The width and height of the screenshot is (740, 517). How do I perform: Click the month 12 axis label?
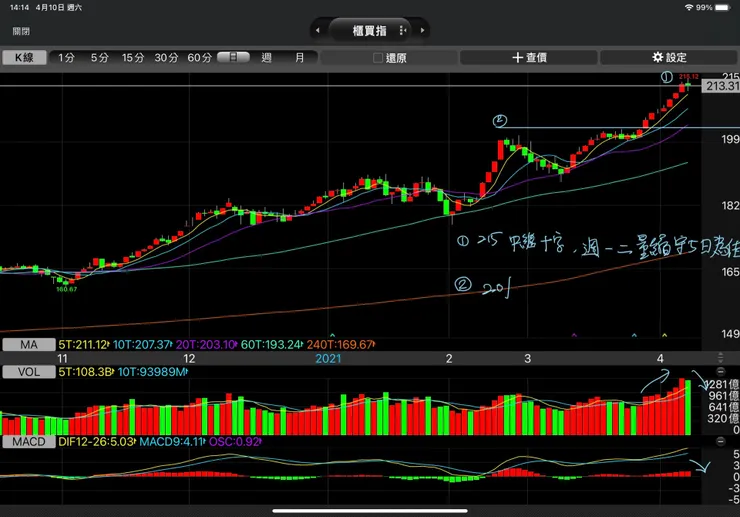pos(189,358)
